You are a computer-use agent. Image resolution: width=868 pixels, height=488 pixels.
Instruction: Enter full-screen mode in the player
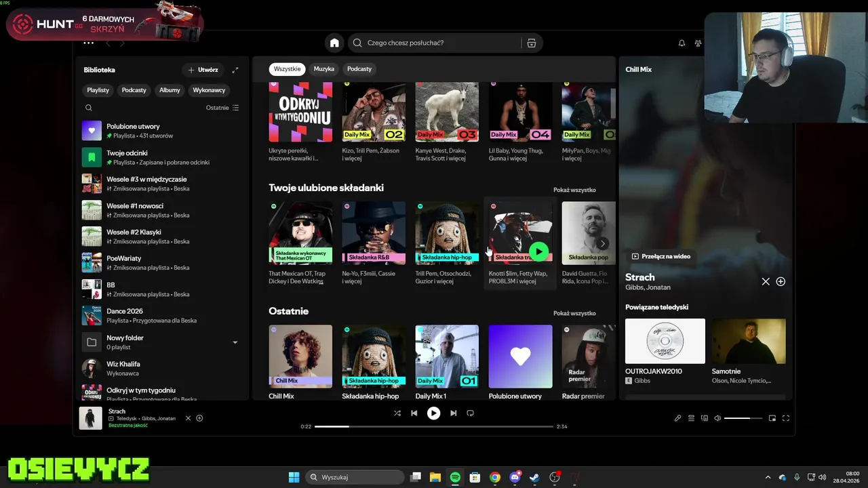(786, 418)
